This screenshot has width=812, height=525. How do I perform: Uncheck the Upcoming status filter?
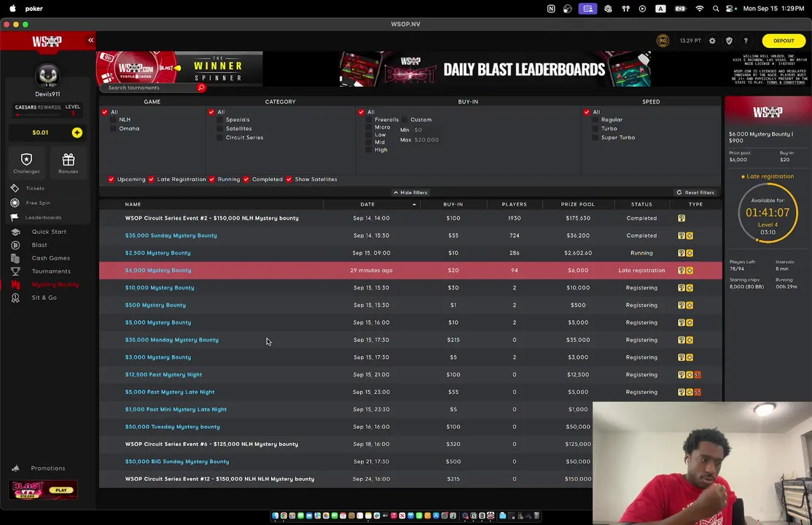click(x=111, y=179)
